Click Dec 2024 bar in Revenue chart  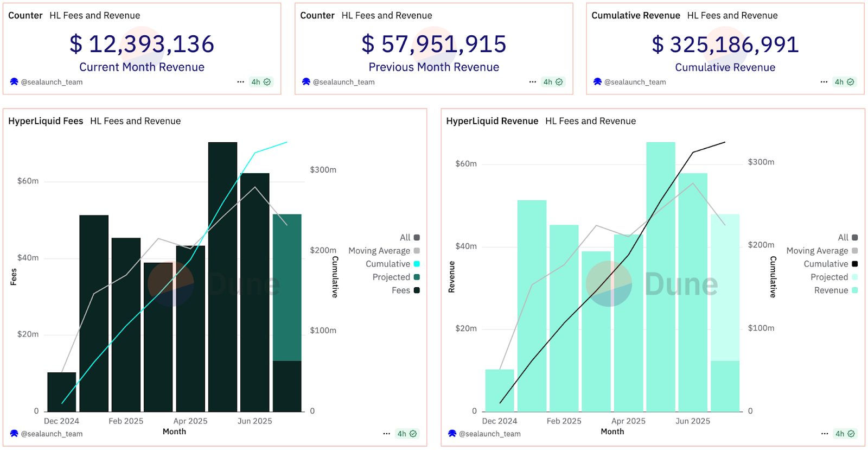[x=499, y=390]
